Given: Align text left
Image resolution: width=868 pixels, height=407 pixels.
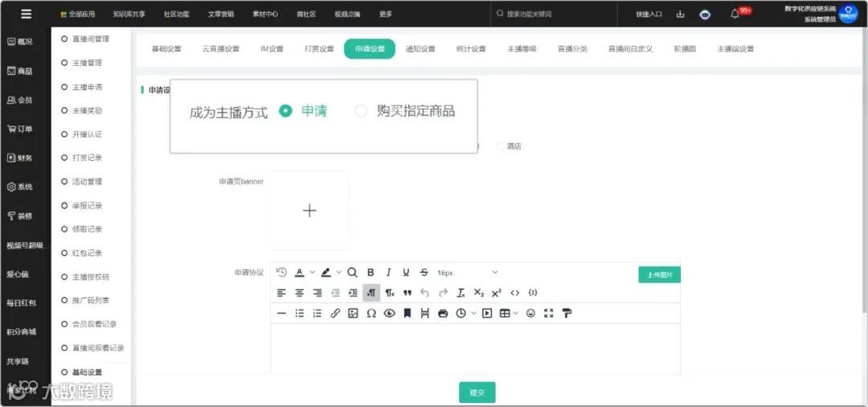Looking at the screenshot, I should coord(281,293).
